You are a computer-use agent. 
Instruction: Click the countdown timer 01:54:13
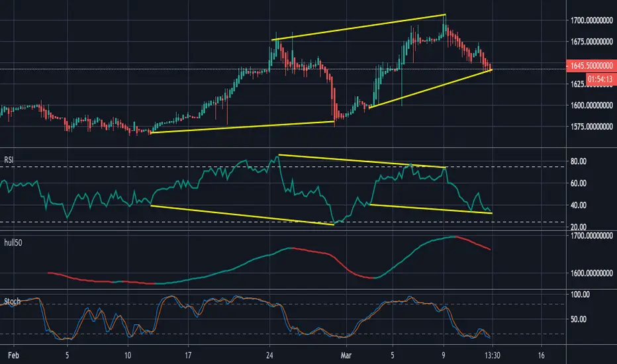pos(601,79)
